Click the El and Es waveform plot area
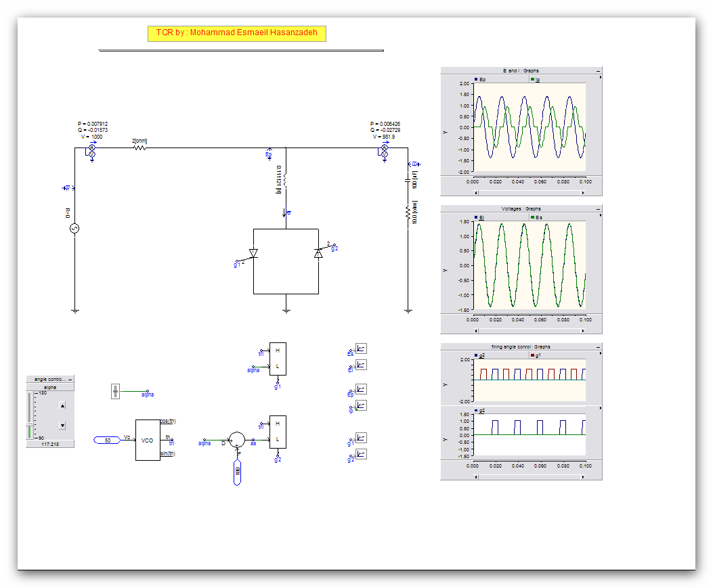The height and width of the screenshot is (588, 713). pos(530,265)
